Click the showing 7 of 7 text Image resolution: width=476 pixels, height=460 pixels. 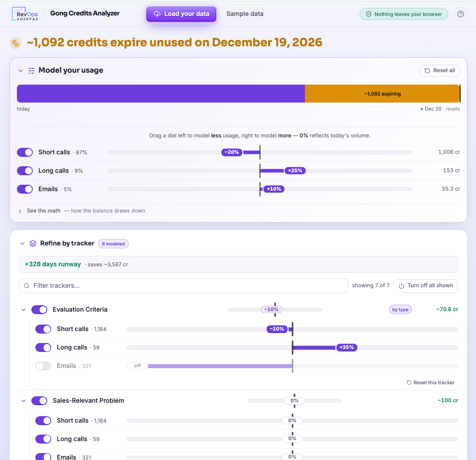371,286
